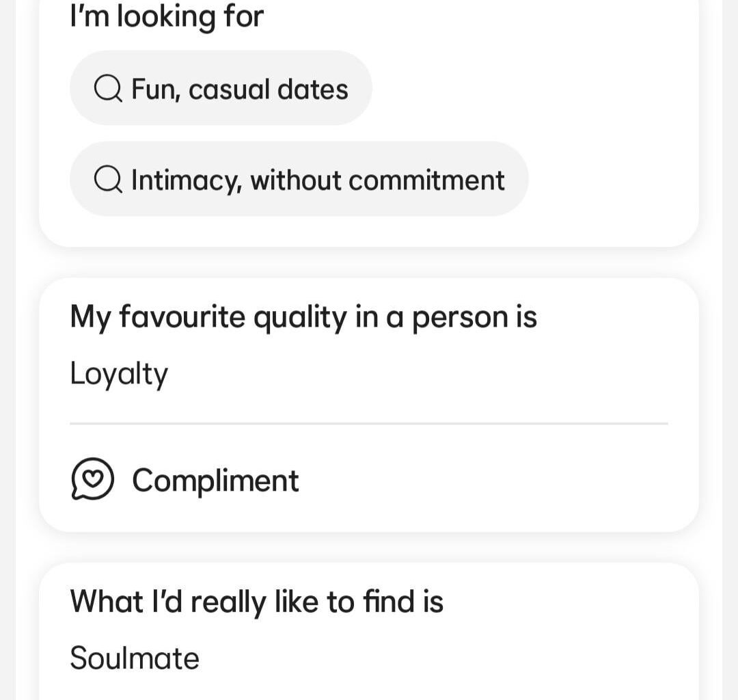Tap the "I'm looking for" heading
This screenshot has width=738, height=700.
[167, 16]
